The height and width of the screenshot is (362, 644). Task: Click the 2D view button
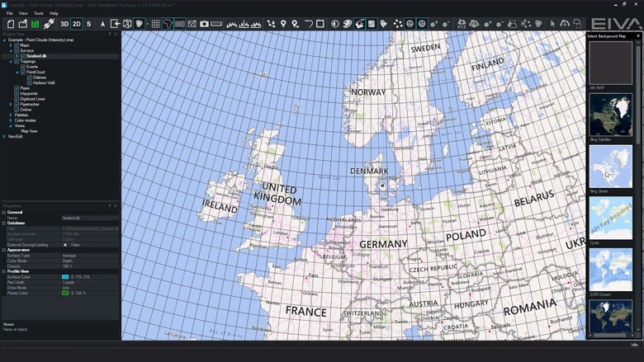click(x=77, y=24)
